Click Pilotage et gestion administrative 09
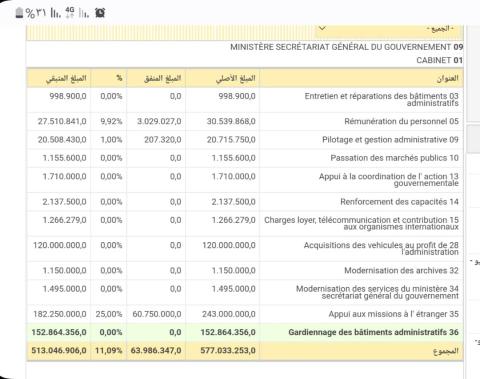Image resolution: width=480 pixels, height=379 pixels. coord(390,140)
